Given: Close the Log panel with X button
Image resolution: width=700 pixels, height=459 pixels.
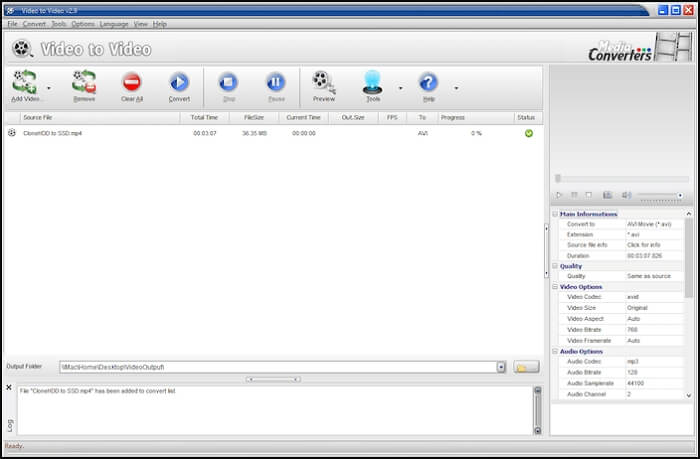Looking at the screenshot, I should click(9, 387).
